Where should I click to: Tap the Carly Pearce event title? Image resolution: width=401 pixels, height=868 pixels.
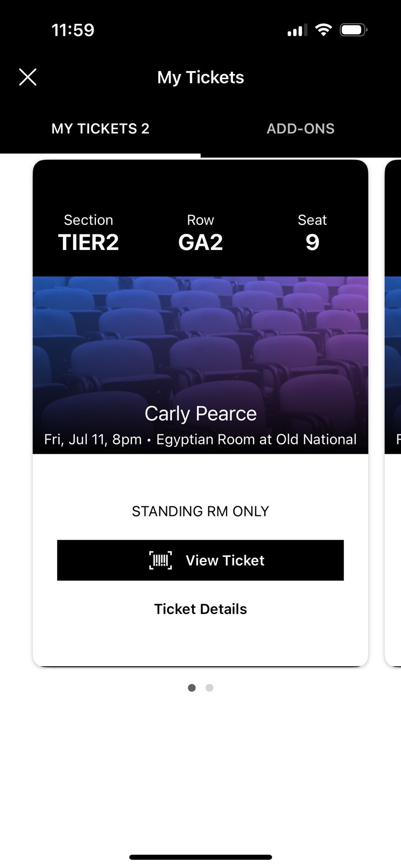click(x=200, y=413)
